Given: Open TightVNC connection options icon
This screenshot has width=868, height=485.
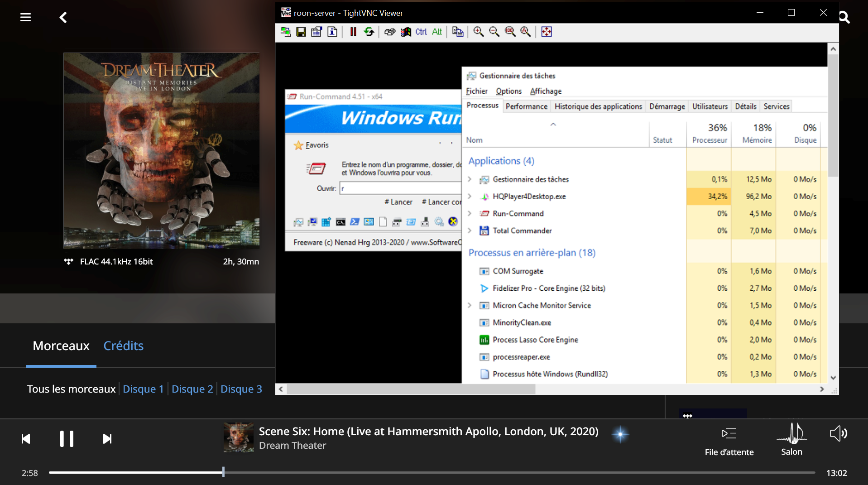Looking at the screenshot, I should click(317, 32).
